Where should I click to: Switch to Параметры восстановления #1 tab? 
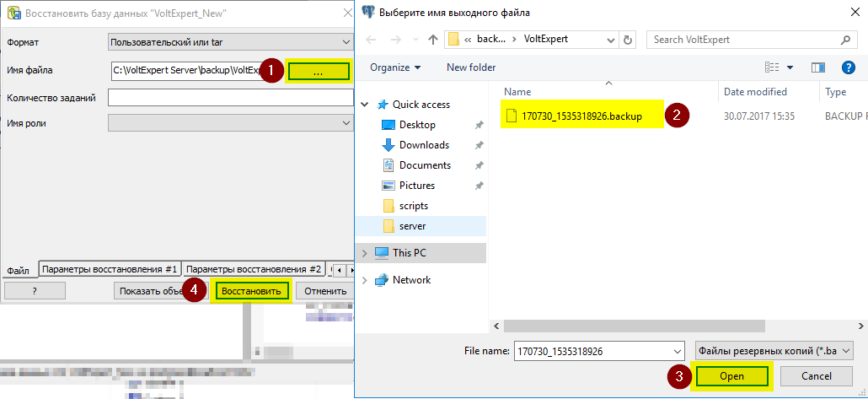(110, 269)
